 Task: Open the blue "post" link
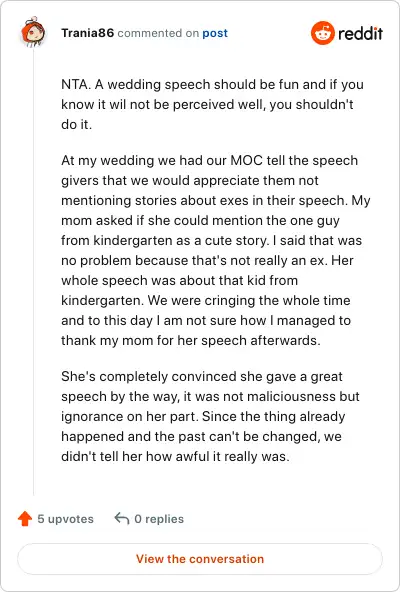coord(215,33)
